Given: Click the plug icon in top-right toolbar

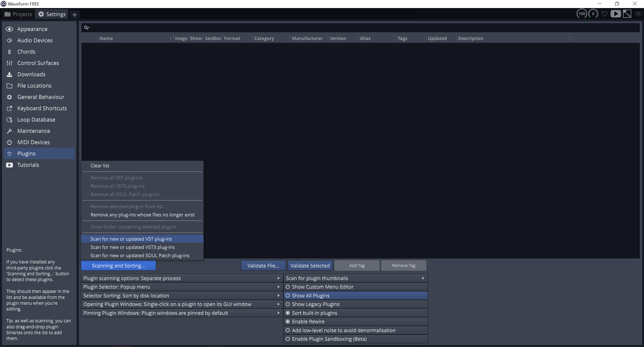Looking at the screenshot, I should coord(605,14).
